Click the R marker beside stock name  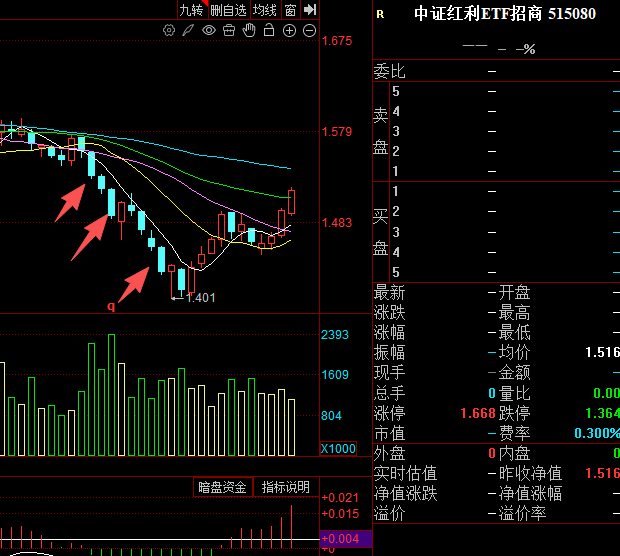point(380,15)
